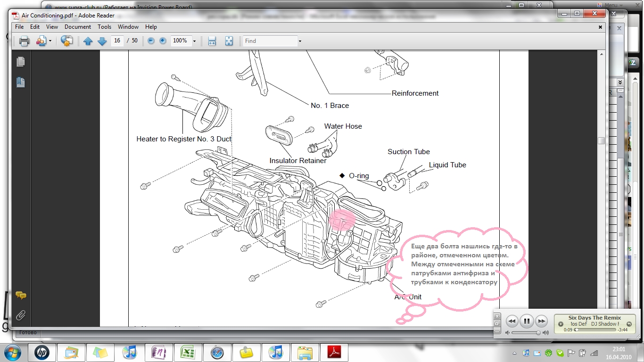Select the fit full page icon

point(229,41)
